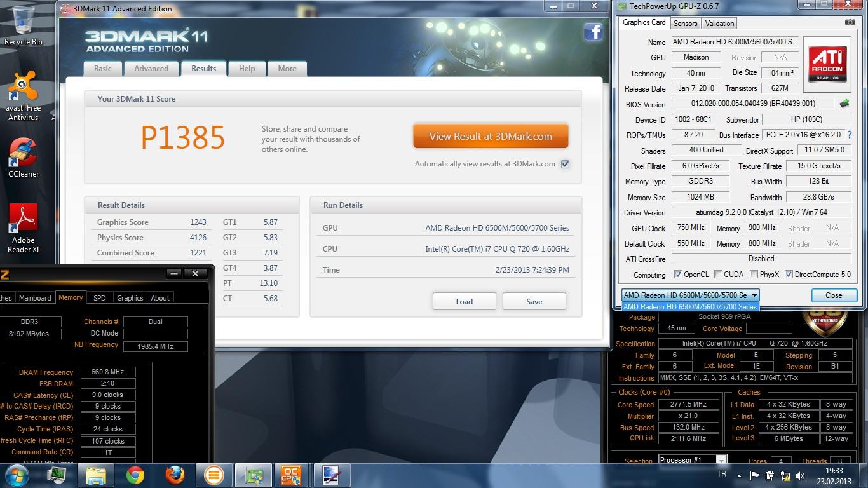Click the GPU-Z Close button
Viewport: 868px width, 488px height.
[834, 295]
